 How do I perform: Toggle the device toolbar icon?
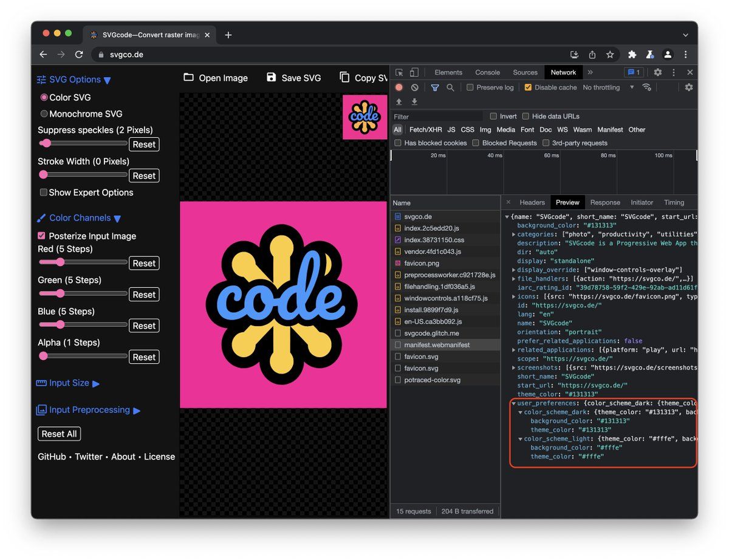click(414, 72)
